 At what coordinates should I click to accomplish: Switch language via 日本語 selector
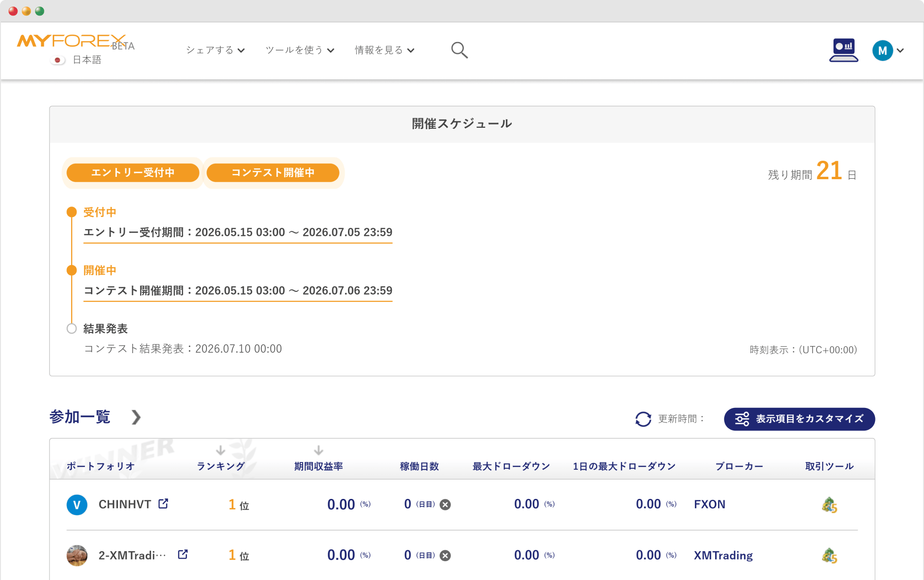click(87, 60)
